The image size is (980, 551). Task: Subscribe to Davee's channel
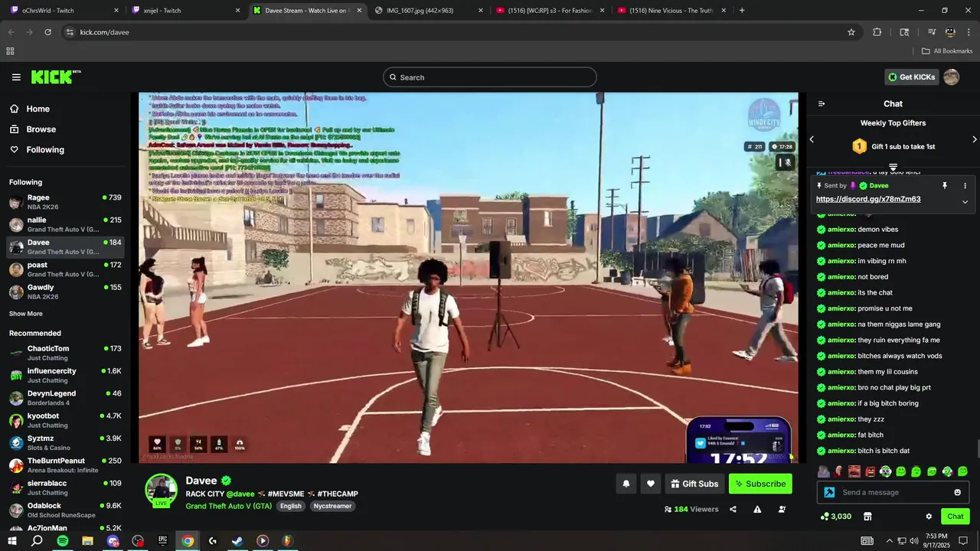pos(760,484)
